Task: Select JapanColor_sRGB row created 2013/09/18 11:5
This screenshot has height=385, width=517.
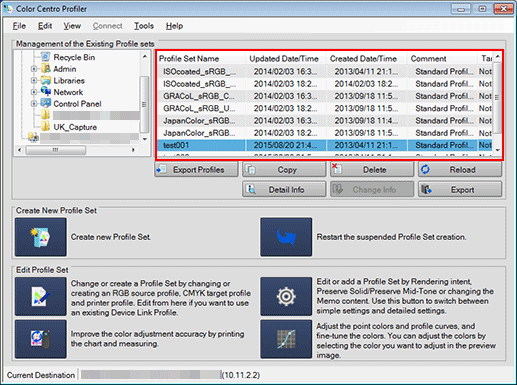Action: pyautogui.click(x=324, y=133)
